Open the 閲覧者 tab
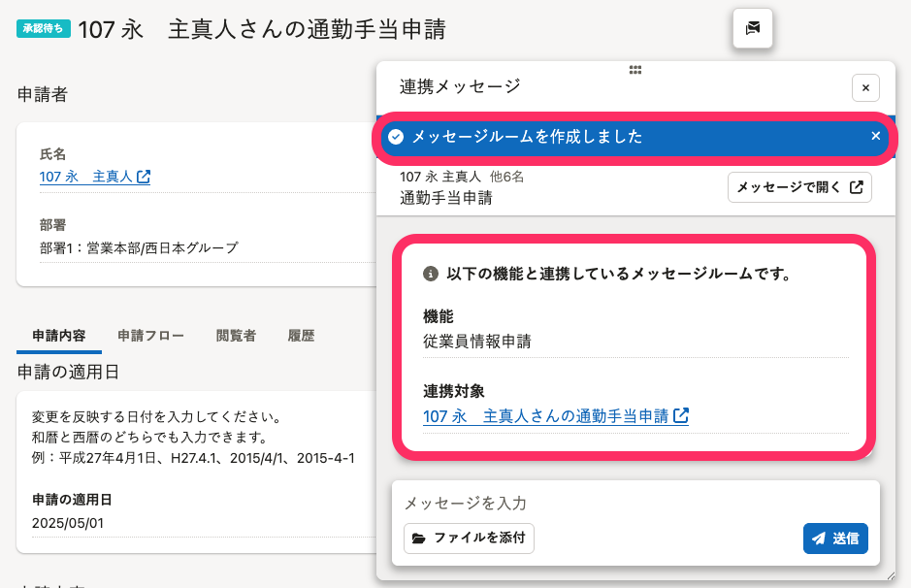 236,336
